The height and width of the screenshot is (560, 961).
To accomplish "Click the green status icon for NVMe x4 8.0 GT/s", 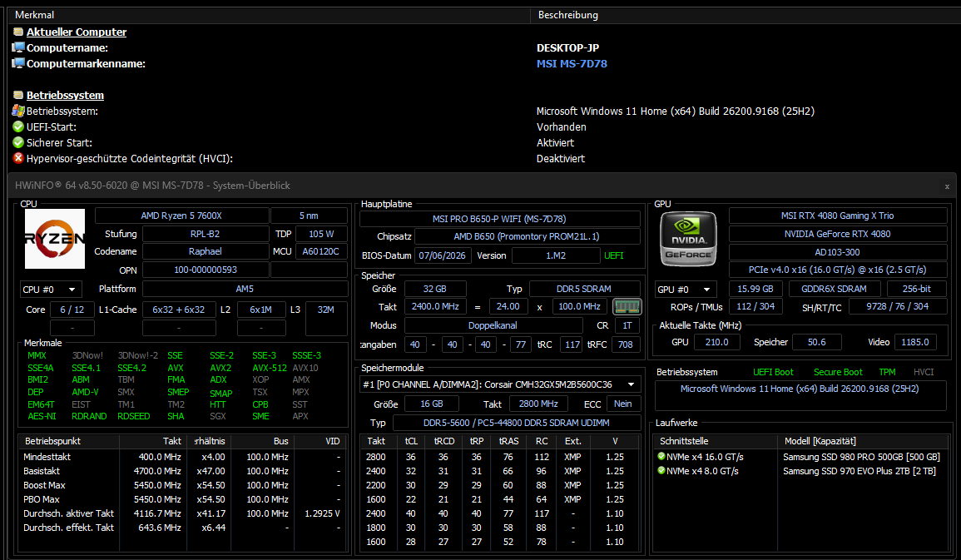I will click(x=661, y=470).
